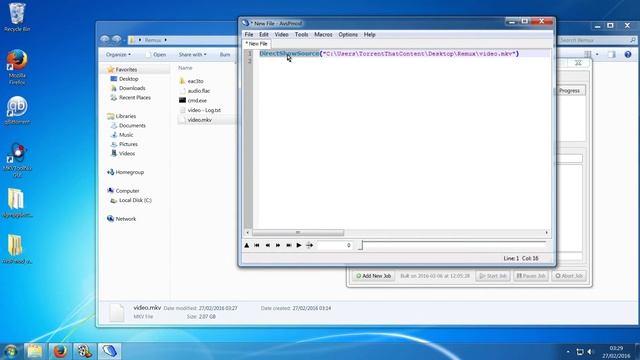Open the Edit menu in AvsPmod
640x360 pixels.
click(x=264, y=35)
